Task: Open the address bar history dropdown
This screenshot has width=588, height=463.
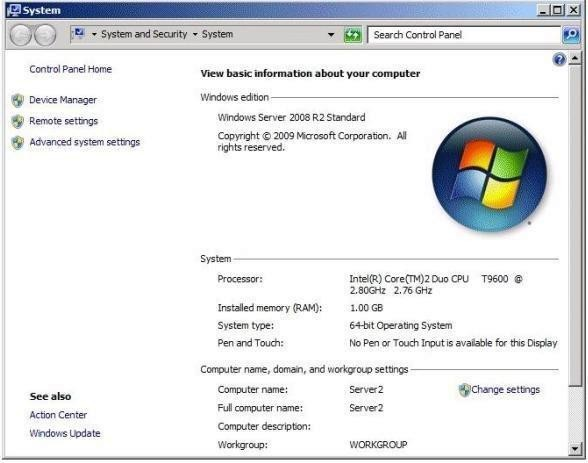Action: click(x=331, y=35)
